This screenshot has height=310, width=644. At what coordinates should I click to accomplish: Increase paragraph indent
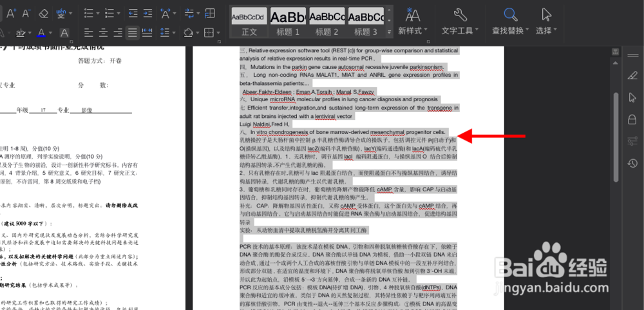148,13
